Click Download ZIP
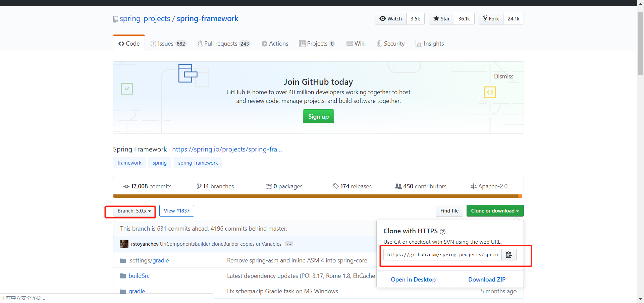The image size is (644, 303). click(487, 280)
